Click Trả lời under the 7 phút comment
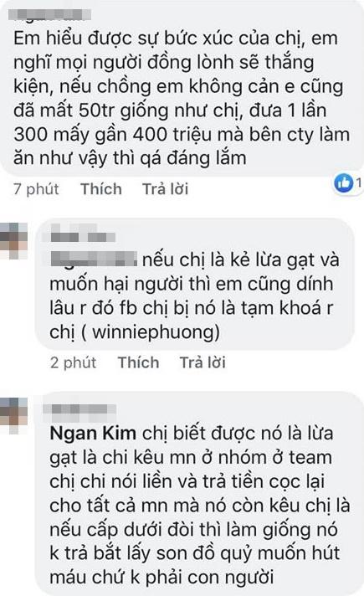The image size is (364, 596). click(x=166, y=189)
